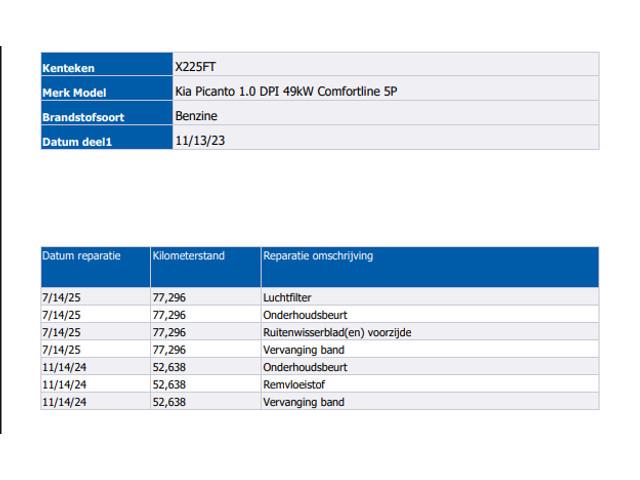Select the Ruitenwisserblad(en) voorzijde row text
This screenshot has width=640, height=480.
tap(337, 332)
